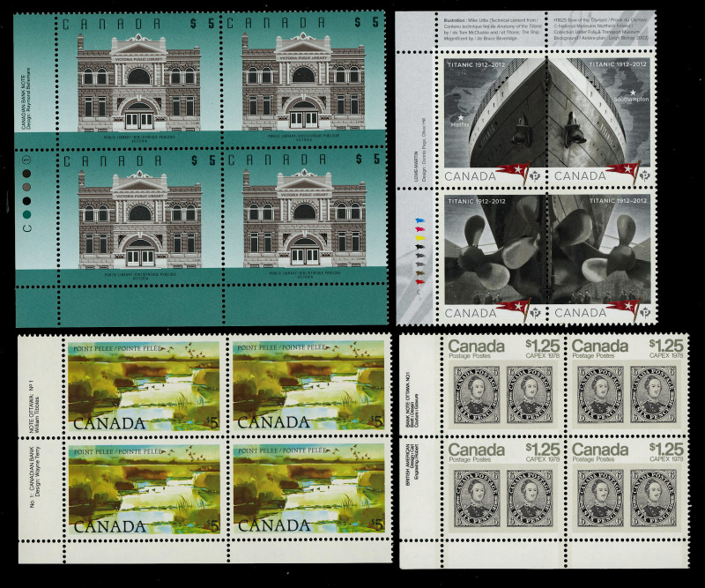This screenshot has height=588, width=705.
Task: Select the top-right Point Pelee stamp
Action: click(x=308, y=386)
